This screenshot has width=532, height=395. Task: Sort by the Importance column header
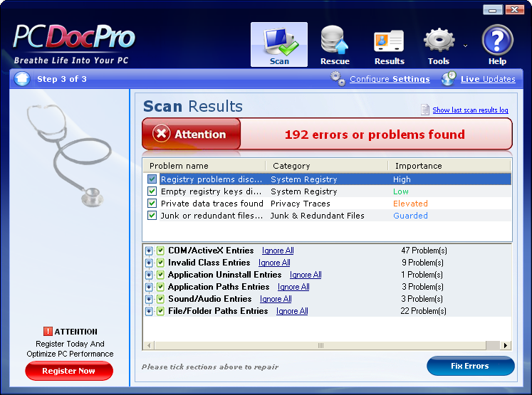(449, 166)
